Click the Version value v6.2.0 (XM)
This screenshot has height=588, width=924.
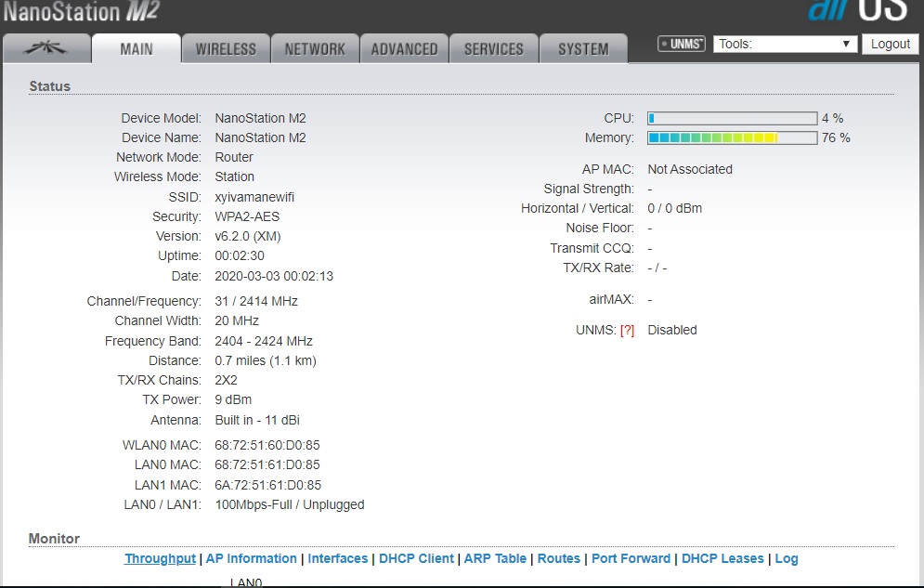[x=248, y=236]
